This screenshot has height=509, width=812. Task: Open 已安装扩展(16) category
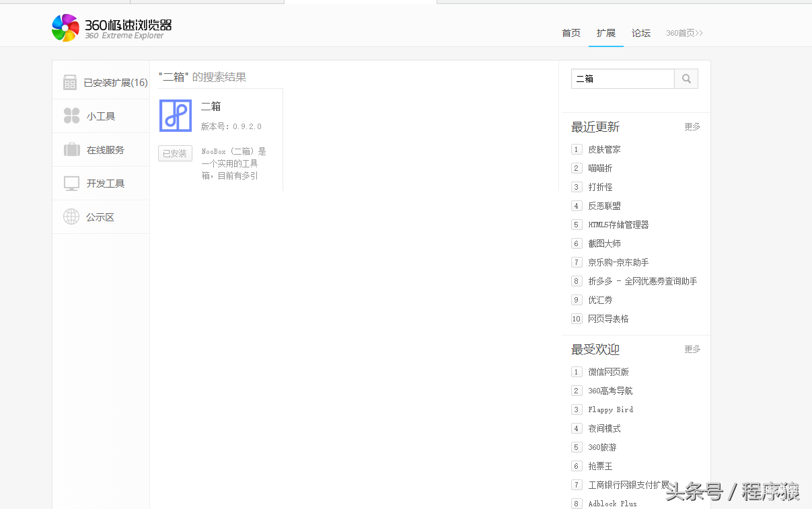click(x=116, y=83)
